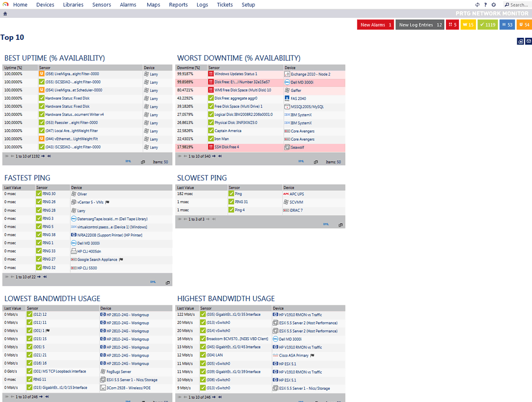Click the PRTG logo icon
Viewport: 532px width, 402px height.
click(6, 5)
